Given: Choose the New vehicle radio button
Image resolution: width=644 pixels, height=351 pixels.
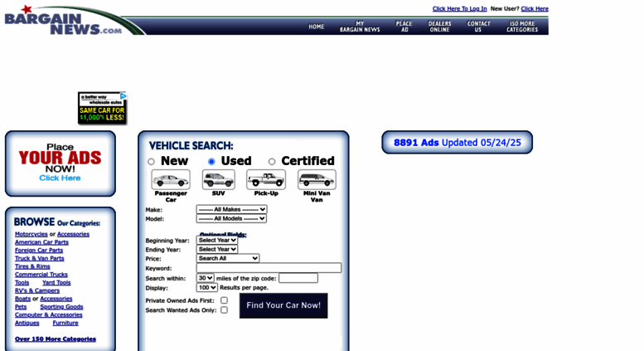Looking at the screenshot, I should (x=151, y=162).
